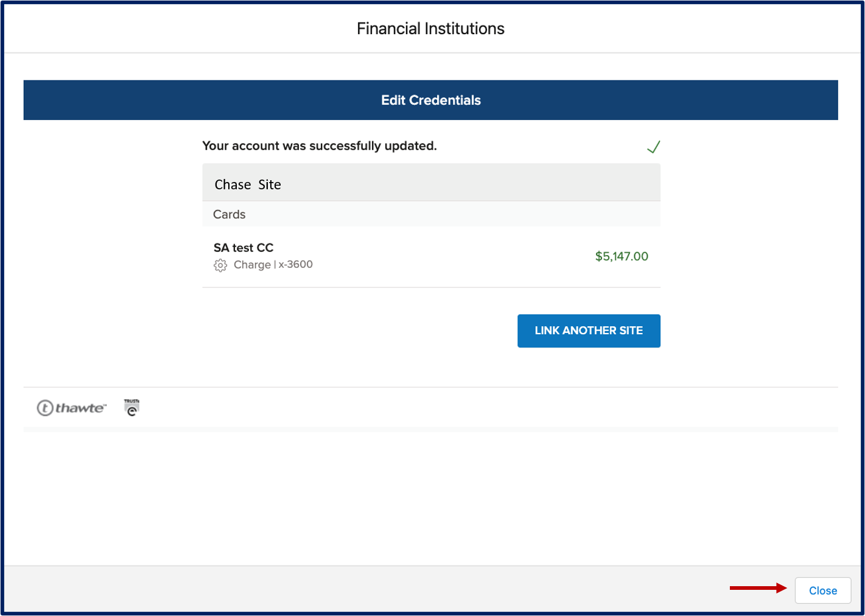
Task: Open settings gear for SA test CC
Action: pos(220,265)
